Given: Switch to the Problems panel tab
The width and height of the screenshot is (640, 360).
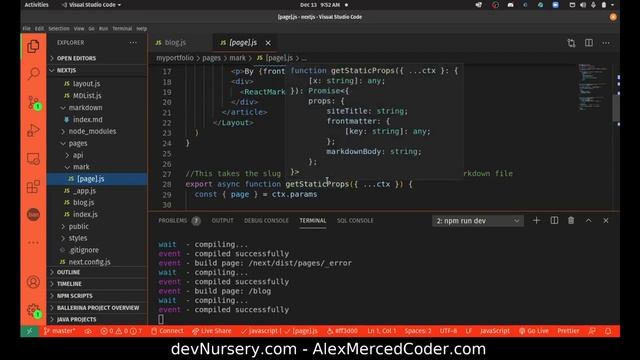Looking at the screenshot, I should click(x=179, y=220).
